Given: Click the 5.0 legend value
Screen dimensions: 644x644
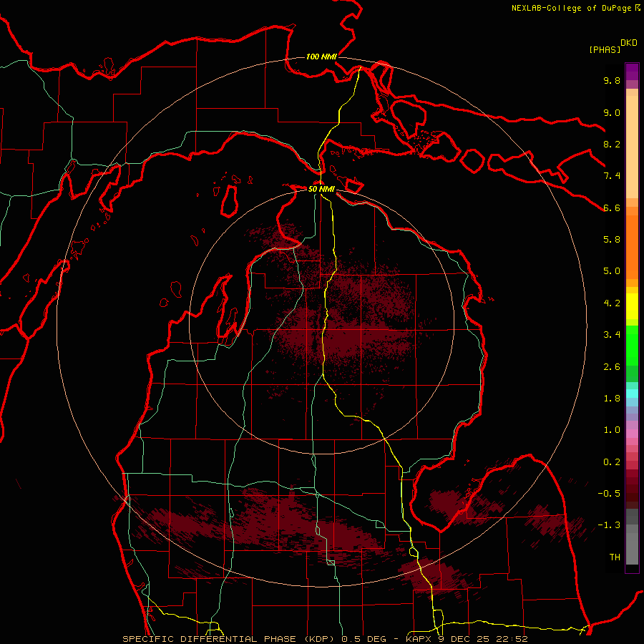Looking at the screenshot, I should coord(612,271).
